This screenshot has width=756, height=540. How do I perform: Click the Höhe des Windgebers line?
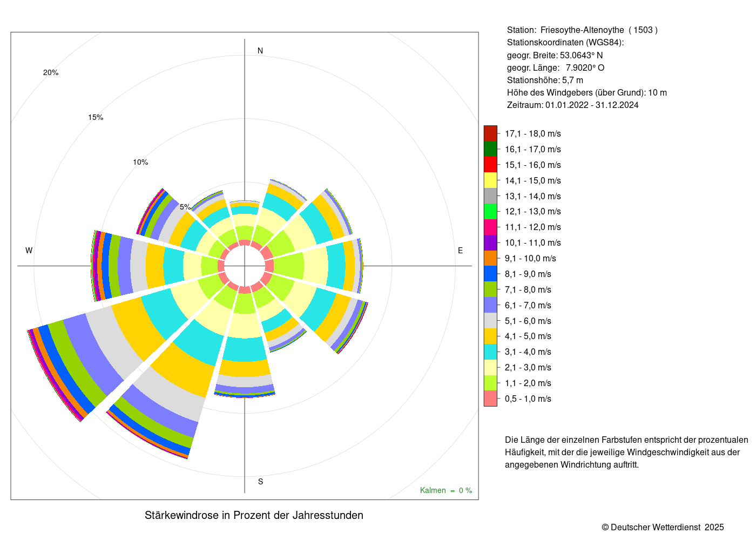[x=587, y=92]
